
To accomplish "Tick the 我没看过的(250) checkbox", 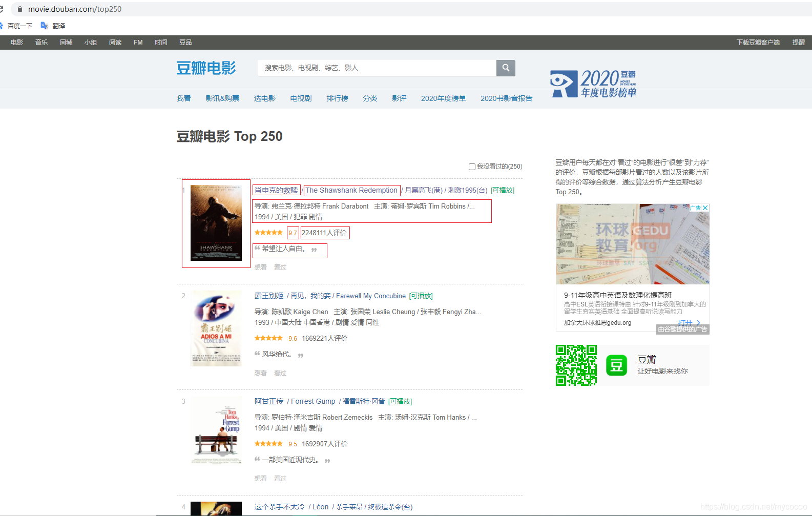I will (x=472, y=167).
